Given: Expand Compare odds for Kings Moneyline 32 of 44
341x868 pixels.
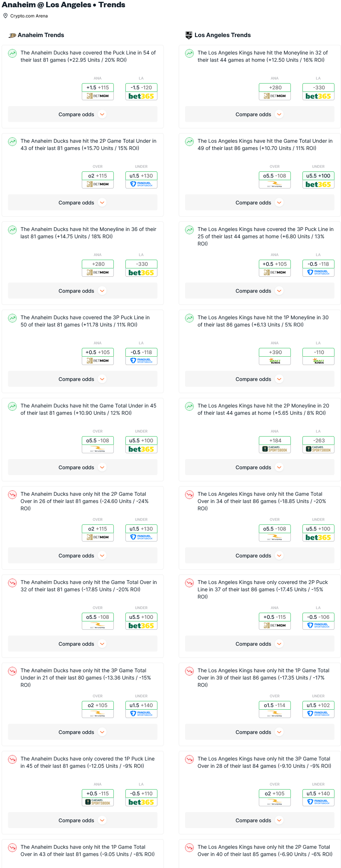Looking at the screenshot, I should click(260, 114).
